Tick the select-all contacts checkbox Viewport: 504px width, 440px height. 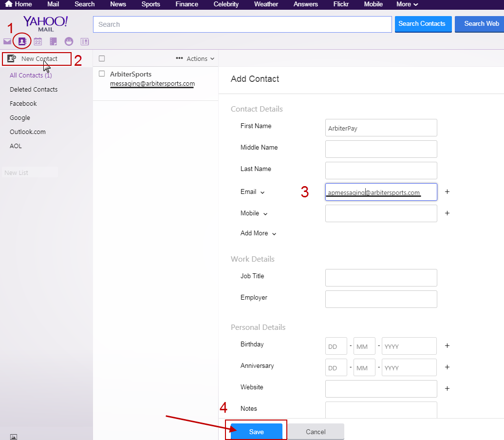pyautogui.click(x=102, y=58)
